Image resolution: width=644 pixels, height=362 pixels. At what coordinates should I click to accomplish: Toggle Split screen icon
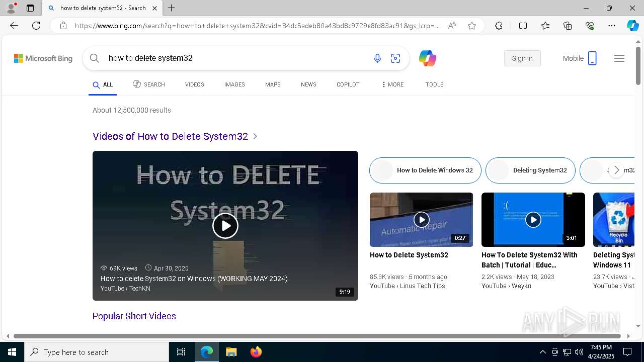coord(523,26)
